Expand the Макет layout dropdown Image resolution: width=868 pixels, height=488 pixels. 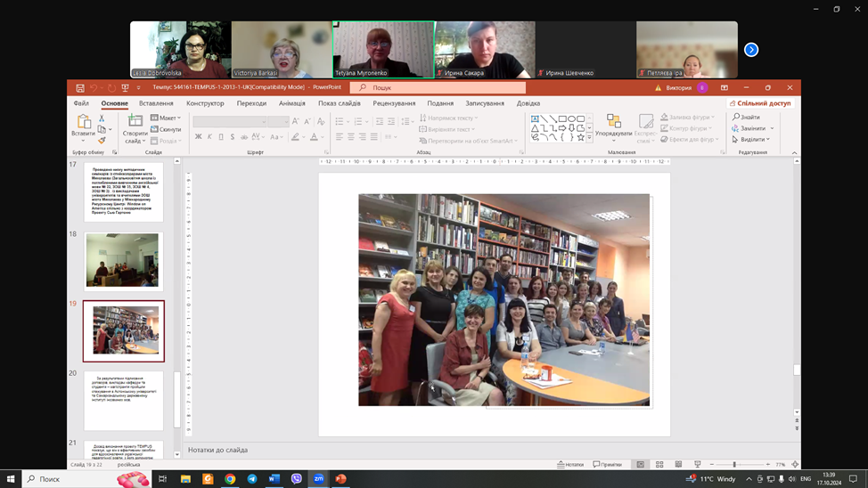pos(167,118)
